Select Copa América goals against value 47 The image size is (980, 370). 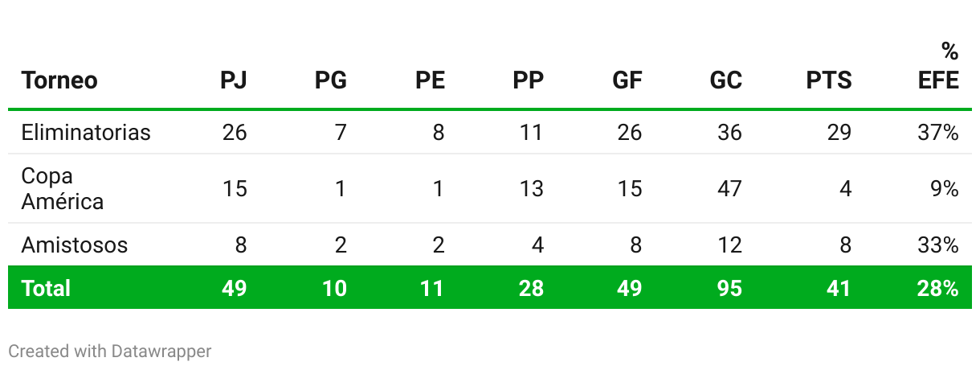tap(729, 189)
